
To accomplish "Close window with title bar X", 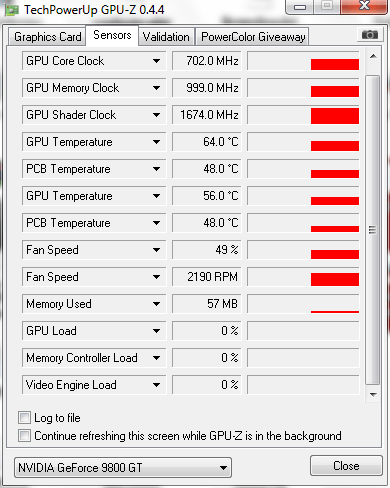I will click(x=364, y=6).
